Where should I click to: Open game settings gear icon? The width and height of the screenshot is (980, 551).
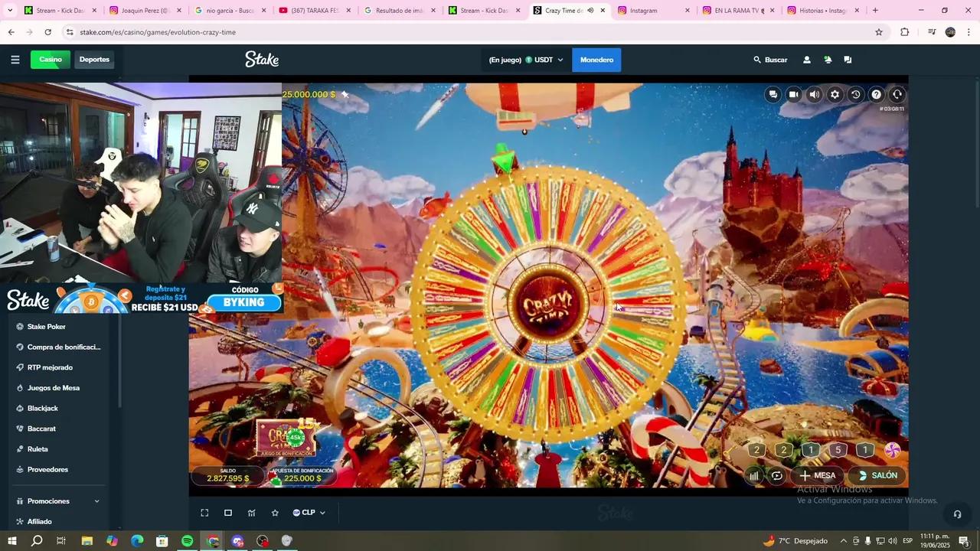[835, 94]
